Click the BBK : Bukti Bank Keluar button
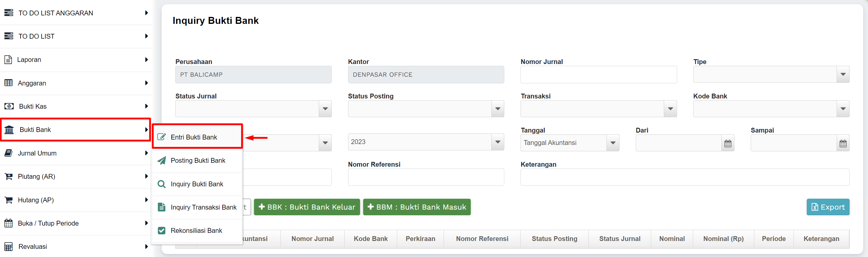Viewport: 868px width, 257px height. [307, 207]
